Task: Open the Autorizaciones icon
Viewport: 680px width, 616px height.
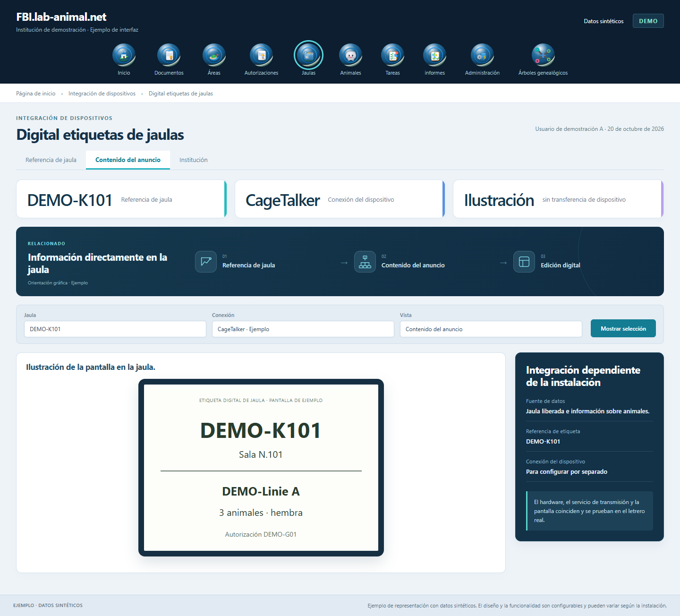Action: click(261, 55)
